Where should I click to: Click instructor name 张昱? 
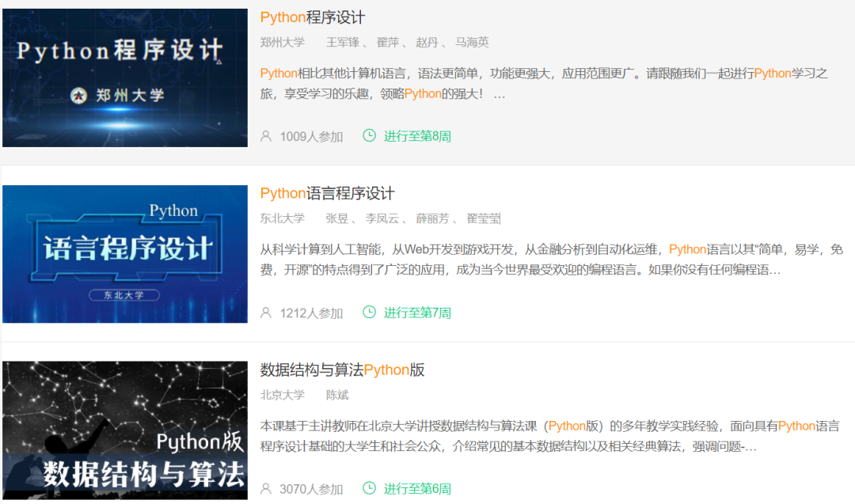pyautogui.click(x=337, y=218)
